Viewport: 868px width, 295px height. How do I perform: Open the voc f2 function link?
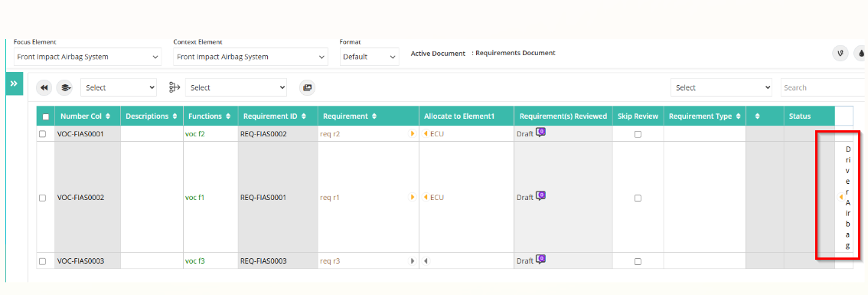coord(195,134)
